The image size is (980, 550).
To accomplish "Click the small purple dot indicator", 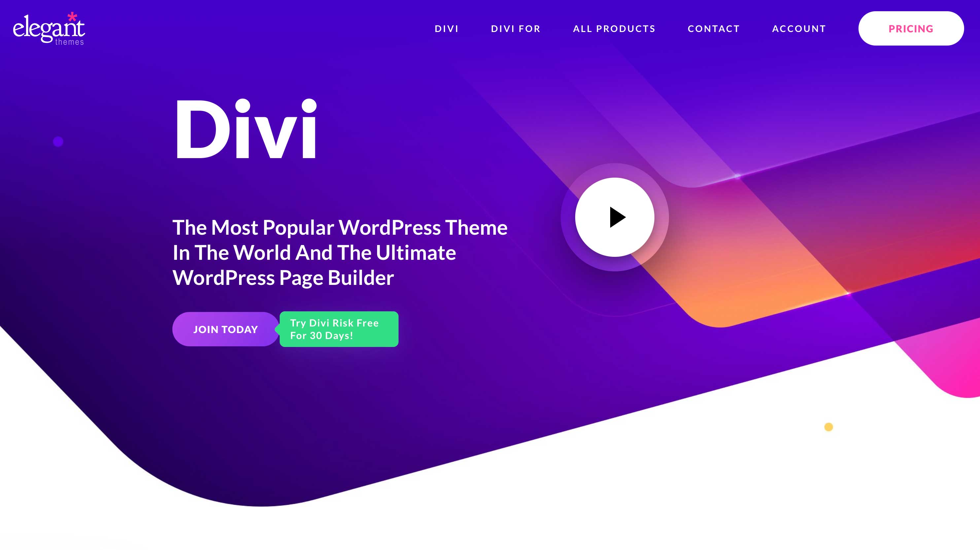I will [58, 141].
